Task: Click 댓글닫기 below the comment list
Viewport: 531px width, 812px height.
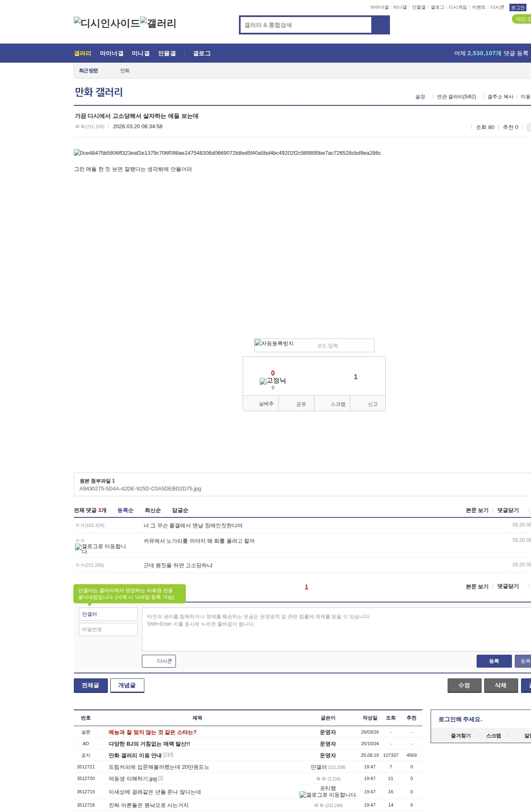Action: click(x=508, y=586)
